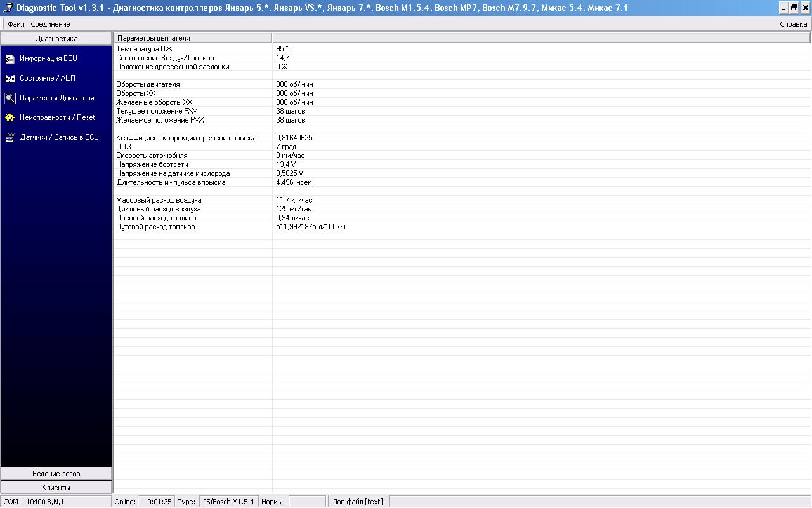Click the Состояние / АЦП sidebar icon

(10, 78)
